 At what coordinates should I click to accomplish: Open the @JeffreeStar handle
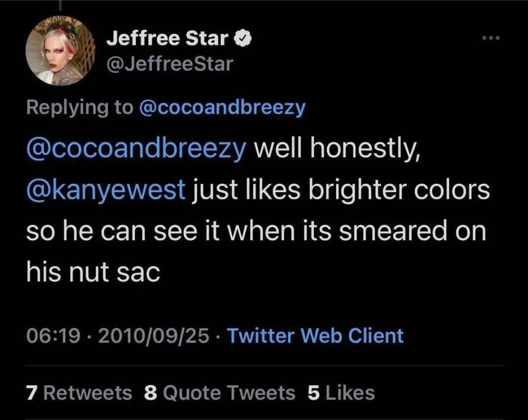point(170,64)
